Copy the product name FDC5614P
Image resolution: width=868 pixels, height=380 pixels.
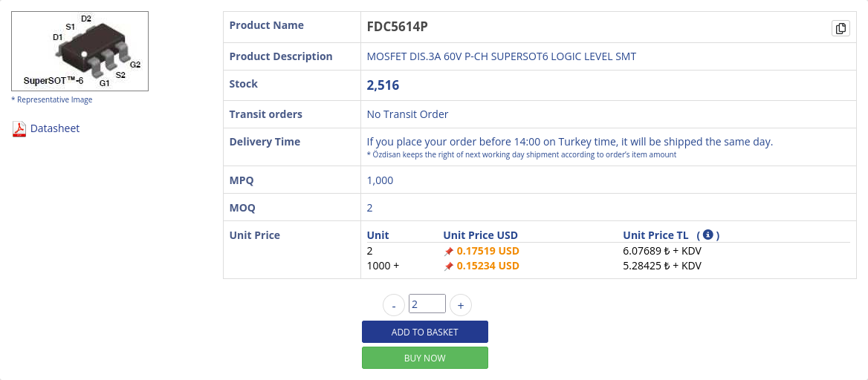[x=841, y=28]
